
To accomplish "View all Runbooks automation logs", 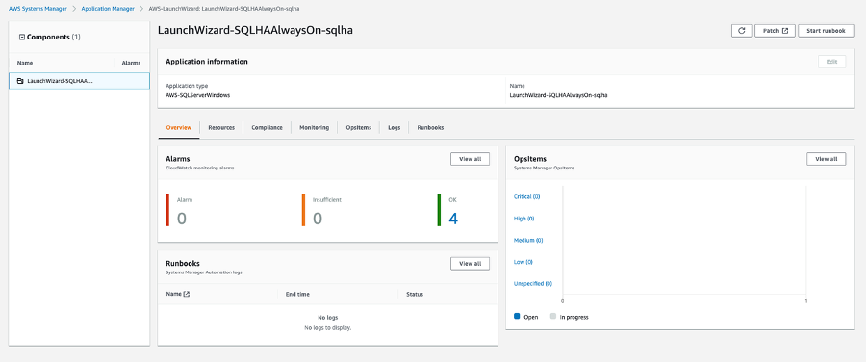I will [470, 264].
